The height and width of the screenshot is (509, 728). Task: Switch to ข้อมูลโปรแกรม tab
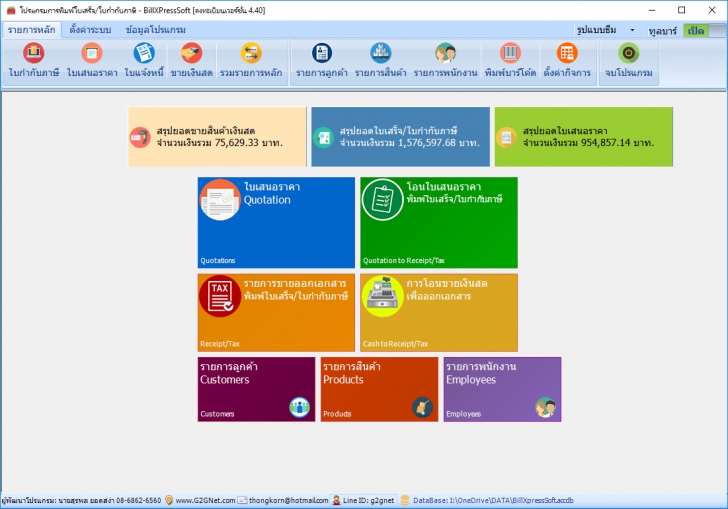tap(156, 30)
